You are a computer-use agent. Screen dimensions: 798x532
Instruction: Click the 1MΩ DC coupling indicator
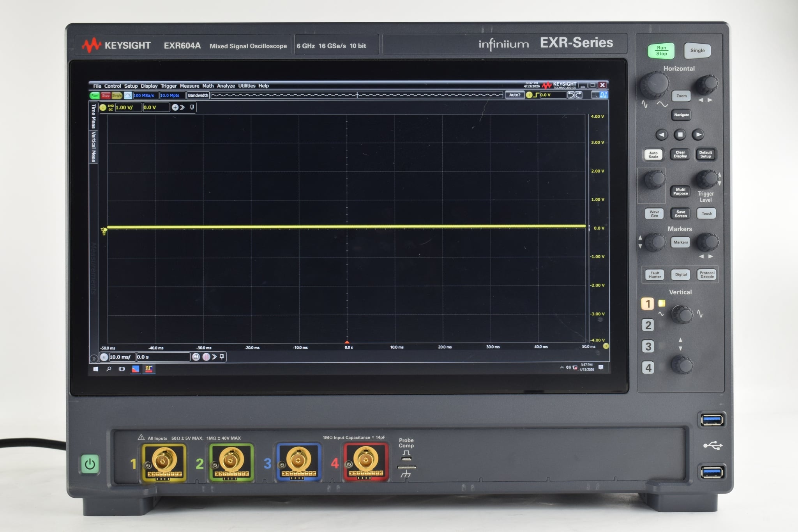coord(111,108)
